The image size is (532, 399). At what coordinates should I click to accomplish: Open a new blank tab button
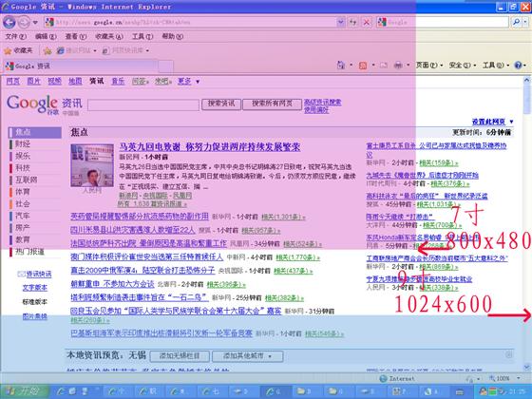pos(165,66)
